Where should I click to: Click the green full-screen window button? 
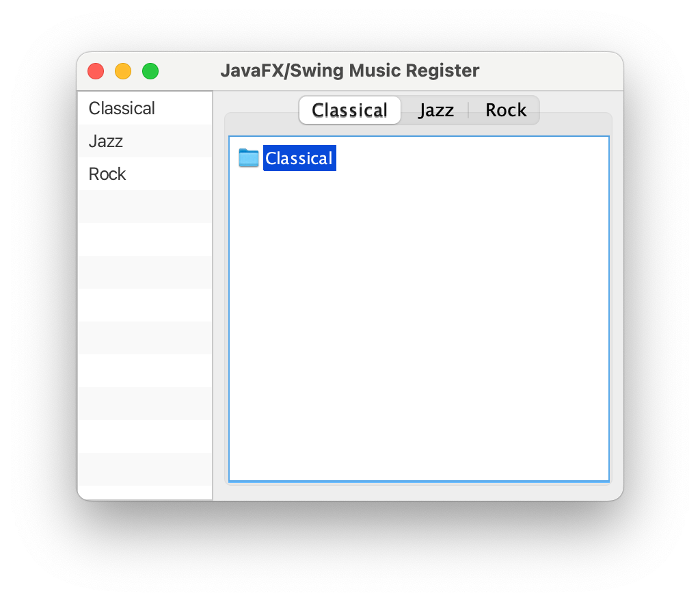point(150,71)
